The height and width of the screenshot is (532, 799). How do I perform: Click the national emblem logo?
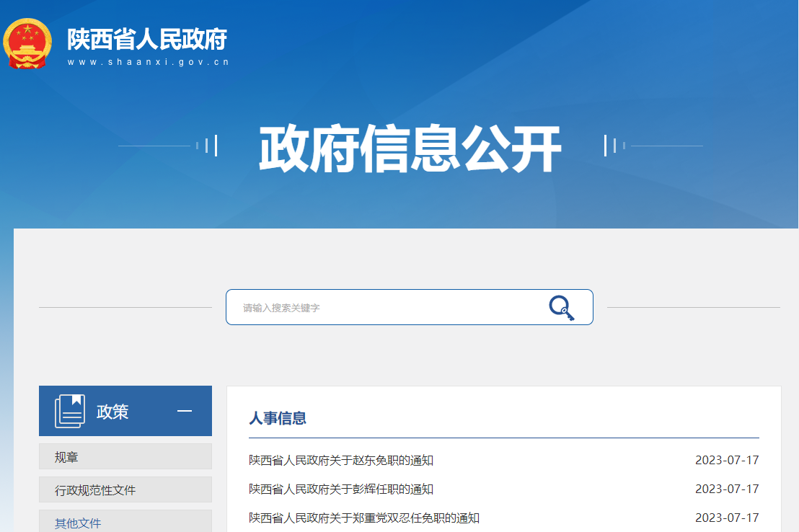27,44
